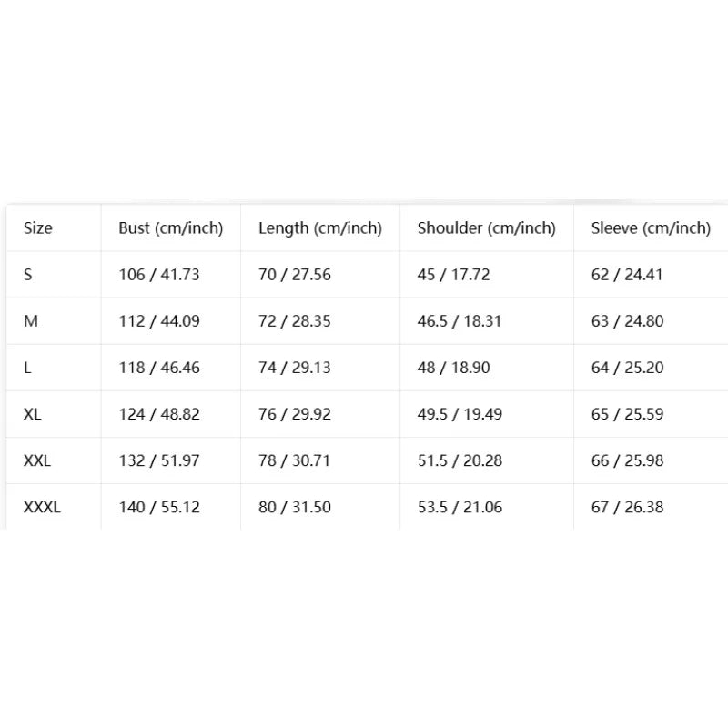Click the Sleeve (cm/inch) header
Screen dimensions: 728x728
[x=651, y=228]
